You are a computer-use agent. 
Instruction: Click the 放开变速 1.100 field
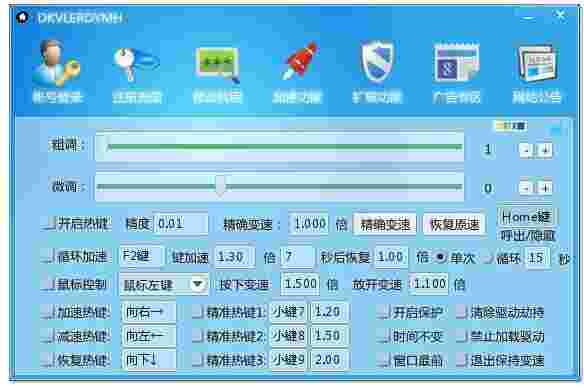pos(429,284)
